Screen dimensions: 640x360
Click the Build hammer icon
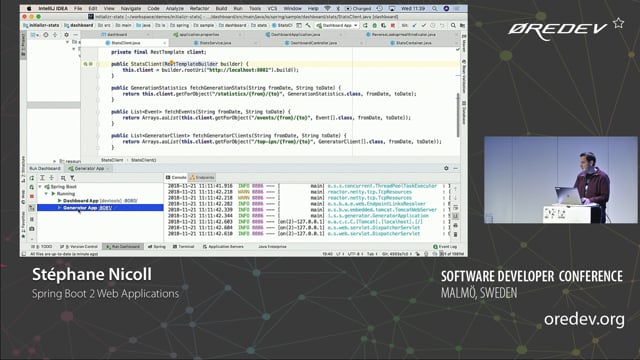tap(308, 25)
